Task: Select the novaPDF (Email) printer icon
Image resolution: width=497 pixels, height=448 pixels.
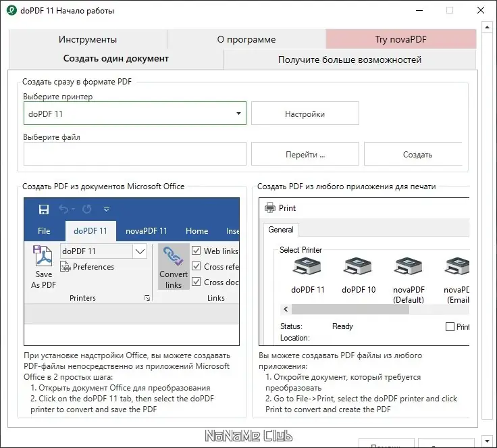Action: (457, 266)
